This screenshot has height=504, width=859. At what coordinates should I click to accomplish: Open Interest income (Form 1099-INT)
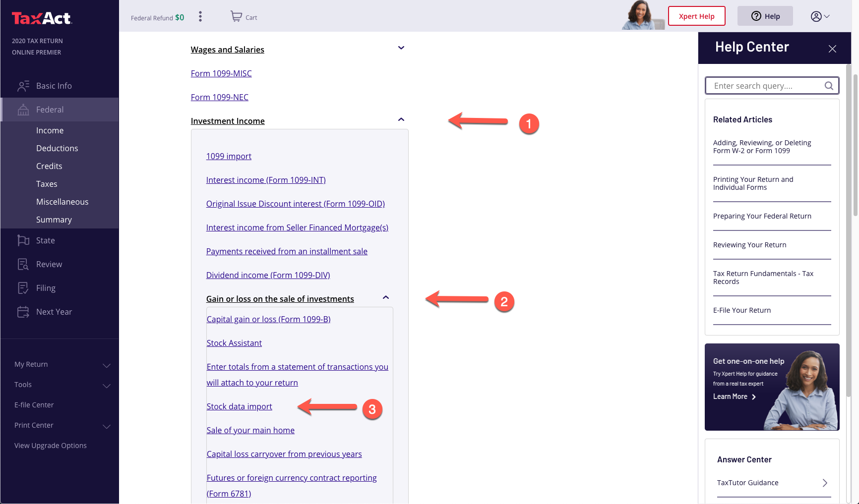266,180
